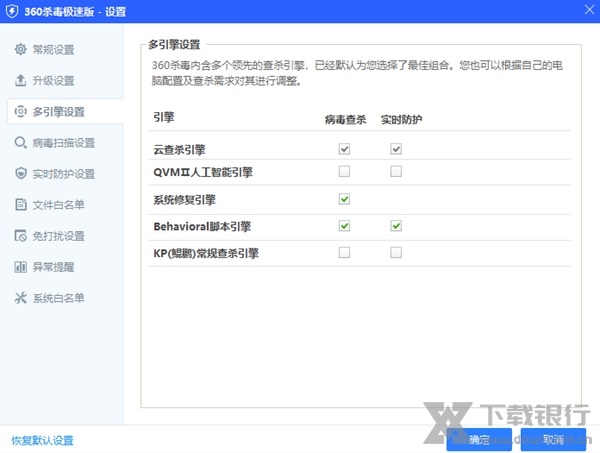Click the gear icon beside 常规设置
600x453 pixels.
pyautogui.click(x=20, y=49)
